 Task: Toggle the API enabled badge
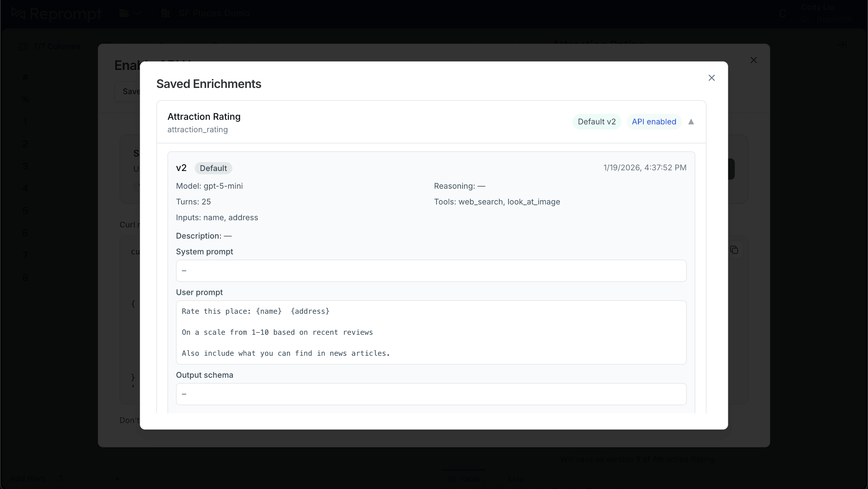point(653,121)
